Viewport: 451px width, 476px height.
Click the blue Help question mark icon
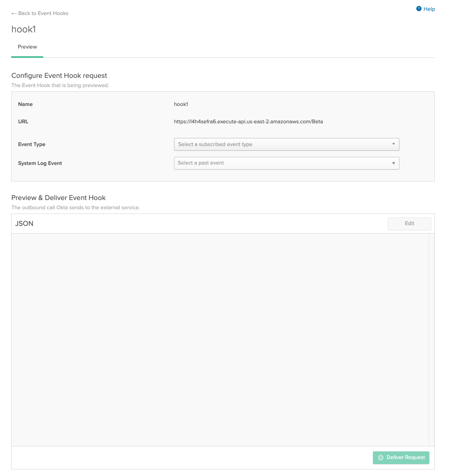[x=419, y=9]
